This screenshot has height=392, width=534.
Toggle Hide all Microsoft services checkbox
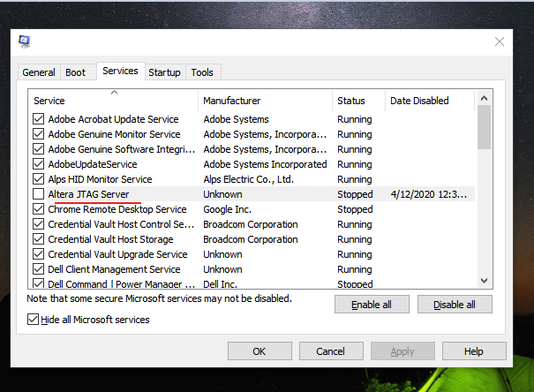[x=34, y=320]
